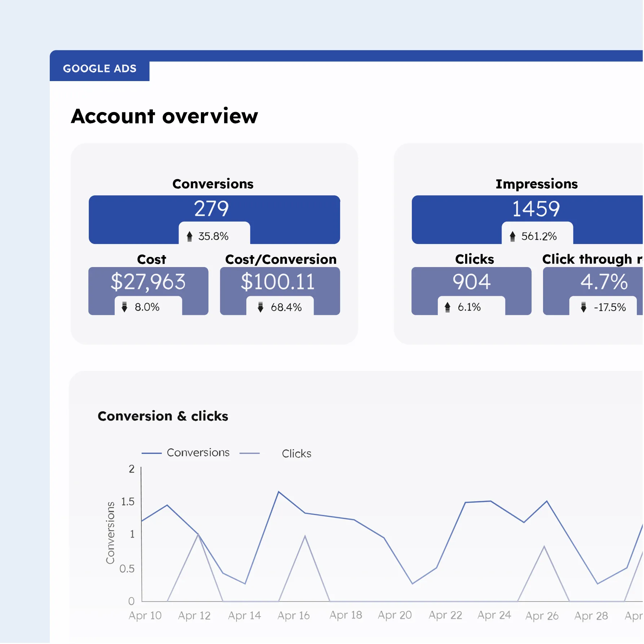This screenshot has height=644, width=644.
Task: Toggle the Clicks series in chart legend
Action: pyautogui.click(x=296, y=453)
